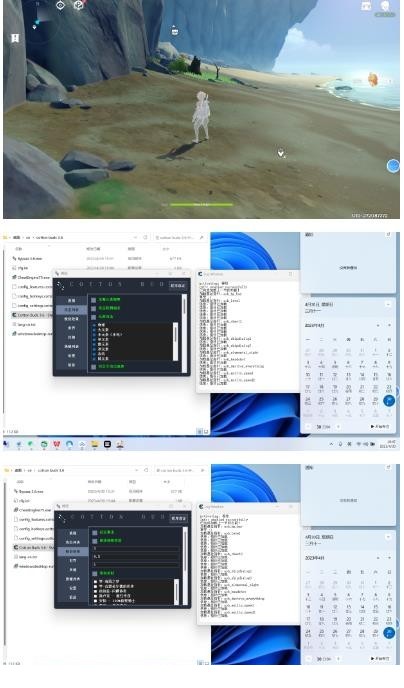The width and height of the screenshot is (404, 688).
Task: Switch to details view in Explorer above the taskbar
Action: click(199, 432)
